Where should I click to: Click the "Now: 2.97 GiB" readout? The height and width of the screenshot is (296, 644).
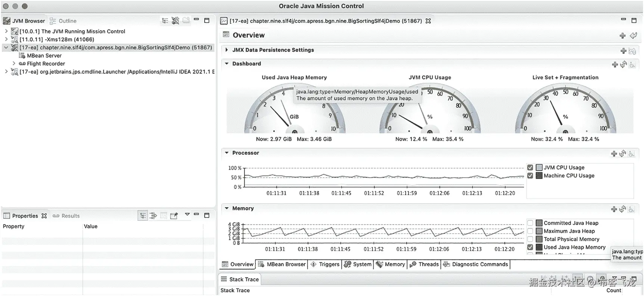click(274, 139)
